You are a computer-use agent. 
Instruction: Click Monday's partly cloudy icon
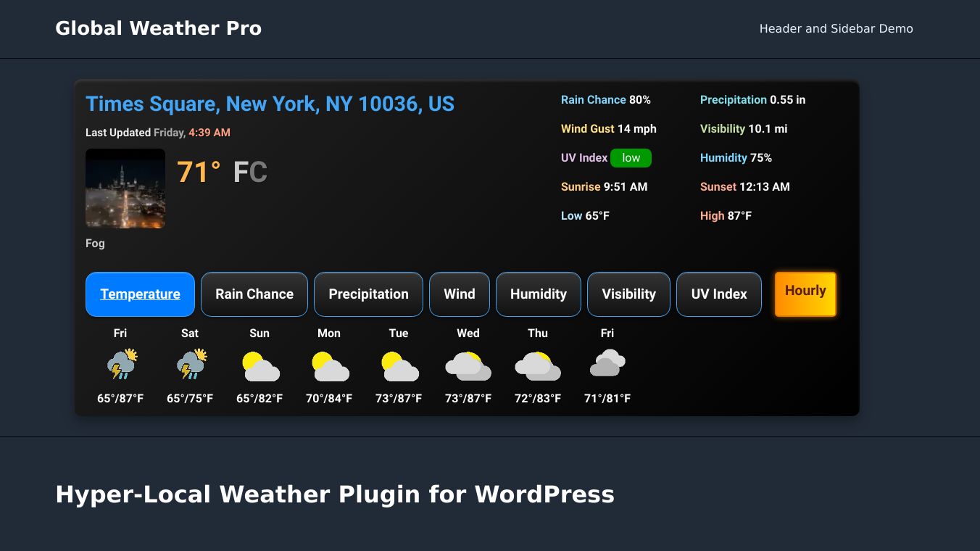pos(330,366)
